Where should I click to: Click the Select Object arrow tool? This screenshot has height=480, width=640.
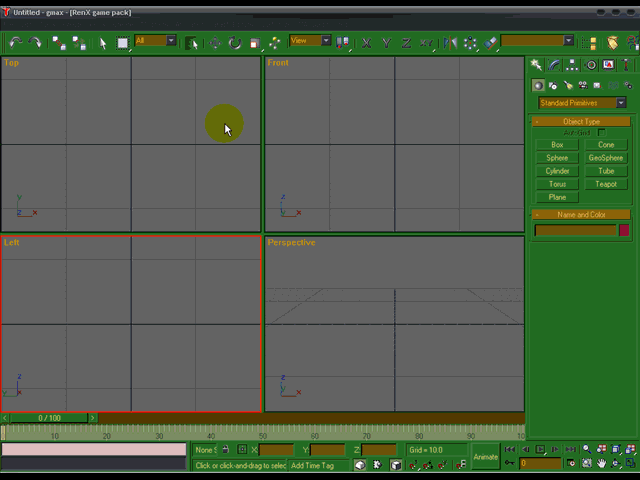(x=102, y=43)
